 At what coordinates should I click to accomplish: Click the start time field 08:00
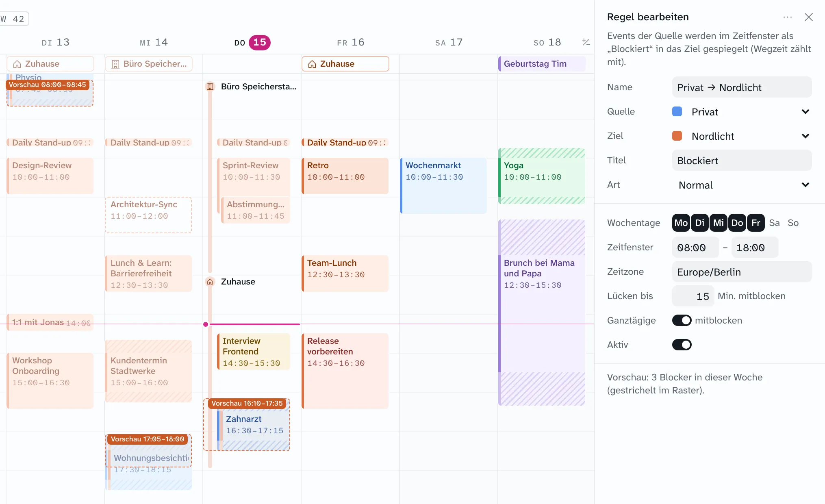coord(696,247)
